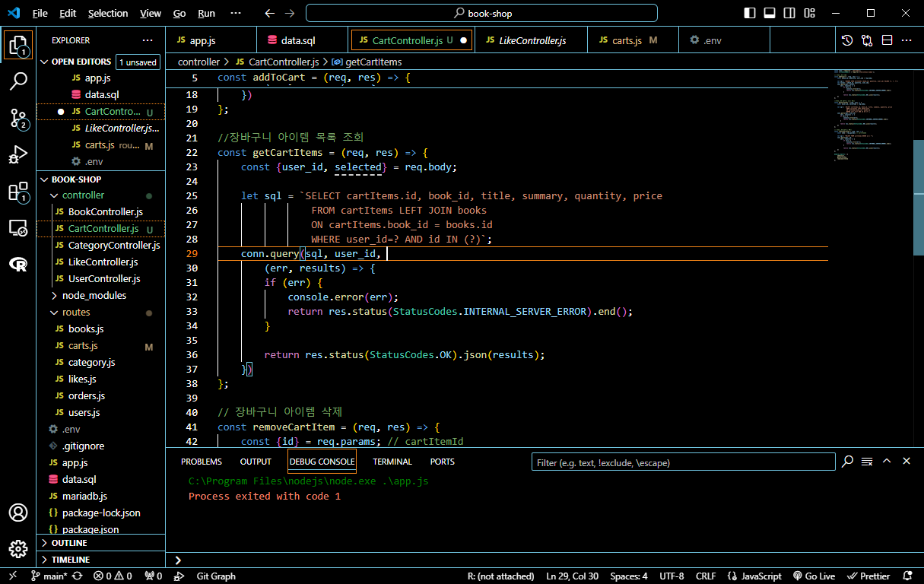
Task: Click the getCartItems breadcrumb
Action: click(367, 62)
